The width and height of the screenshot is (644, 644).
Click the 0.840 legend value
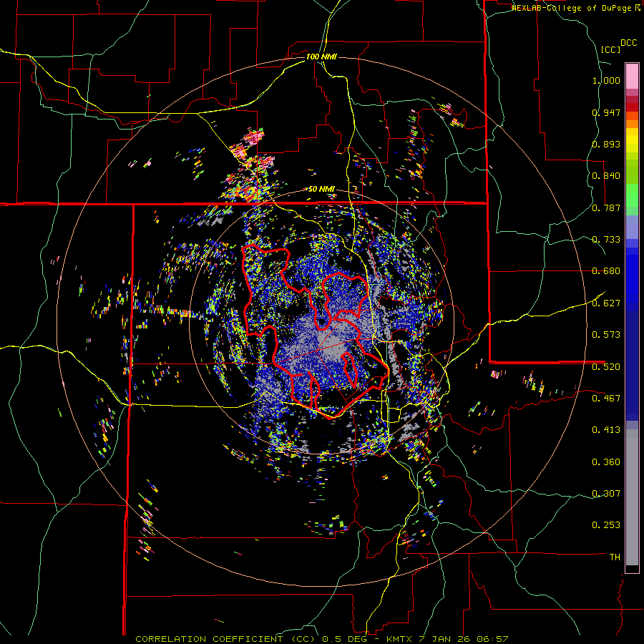pyautogui.click(x=606, y=176)
